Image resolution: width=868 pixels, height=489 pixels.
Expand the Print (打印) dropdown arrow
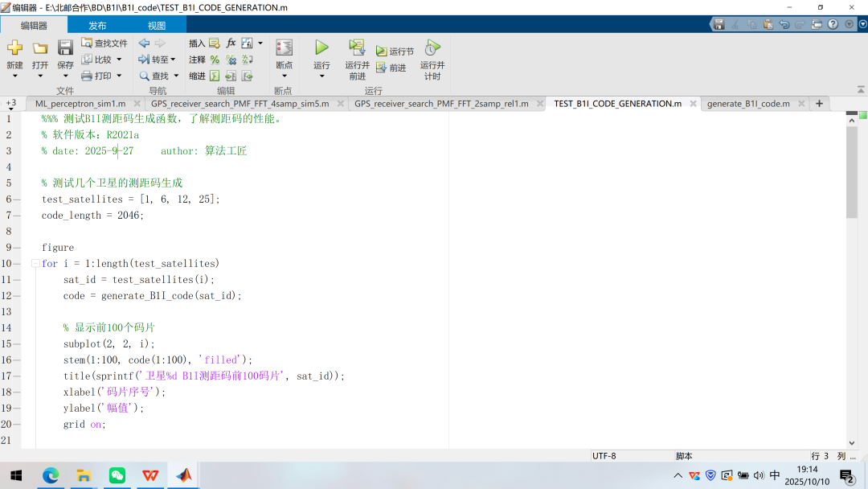(119, 76)
